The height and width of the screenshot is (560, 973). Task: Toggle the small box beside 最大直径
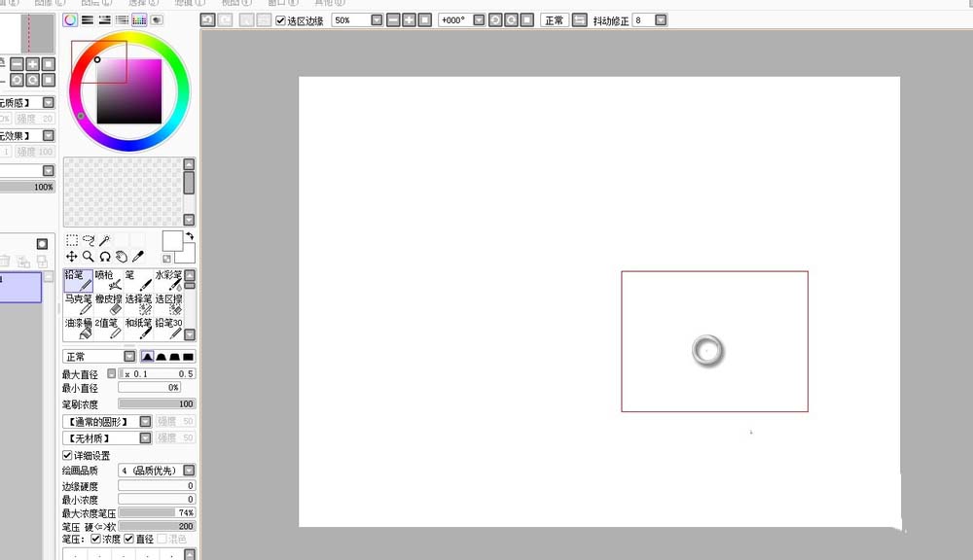(x=111, y=373)
